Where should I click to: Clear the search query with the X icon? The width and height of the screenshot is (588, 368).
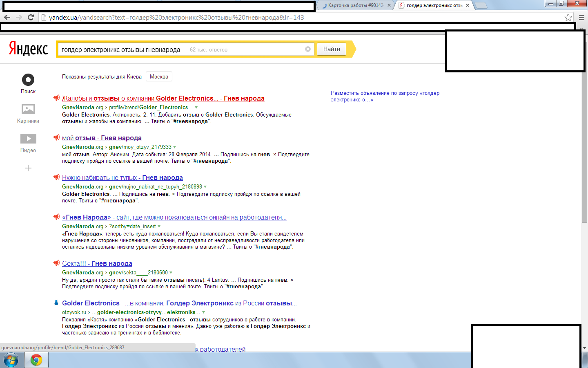click(x=308, y=49)
